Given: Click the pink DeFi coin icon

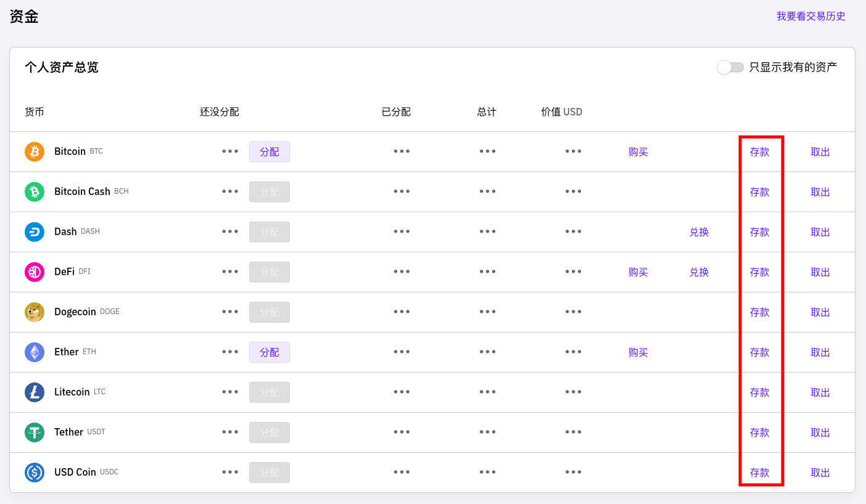Looking at the screenshot, I should point(35,272).
